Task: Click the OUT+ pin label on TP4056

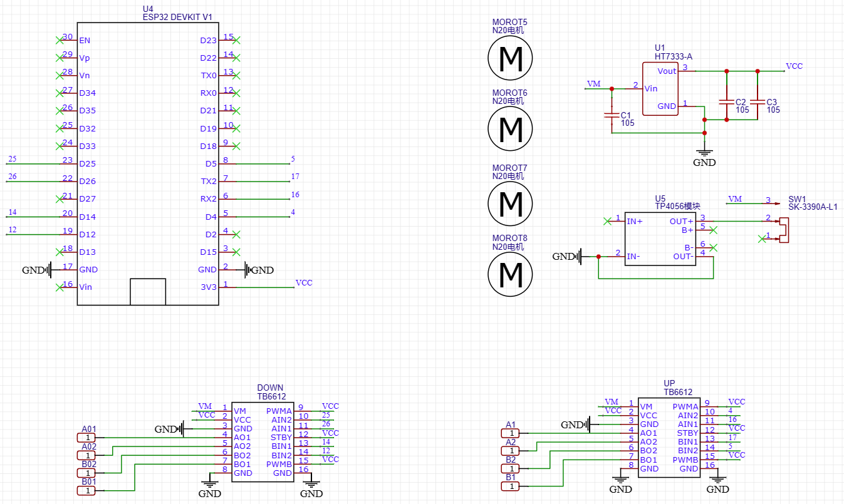Action: pyautogui.click(x=682, y=221)
